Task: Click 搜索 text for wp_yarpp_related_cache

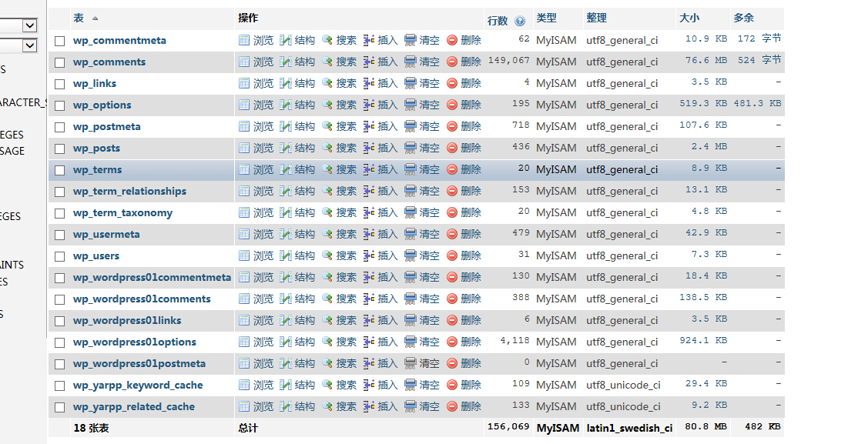Action: point(347,406)
